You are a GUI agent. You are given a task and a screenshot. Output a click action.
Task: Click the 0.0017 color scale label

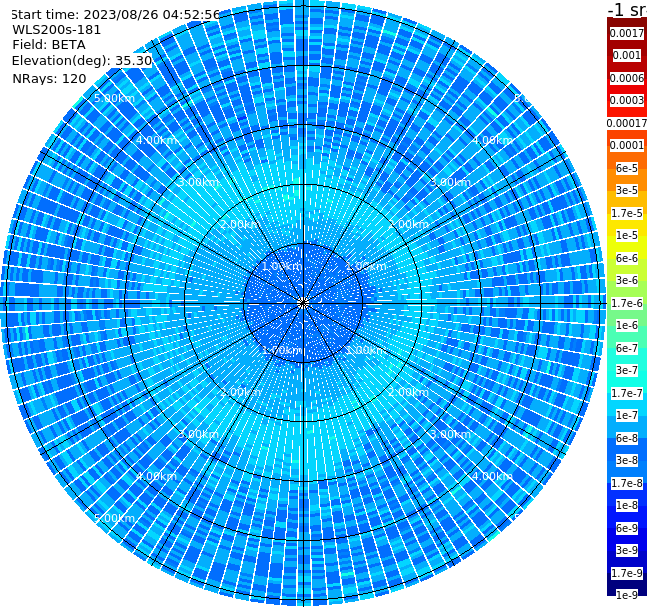pos(627,33)
